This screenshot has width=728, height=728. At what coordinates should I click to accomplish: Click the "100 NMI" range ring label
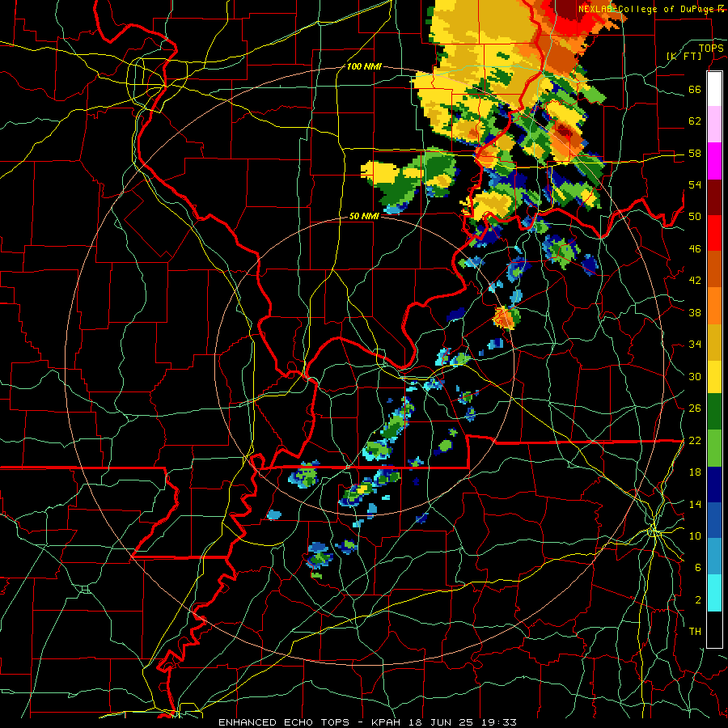click(x=363, y=67)
